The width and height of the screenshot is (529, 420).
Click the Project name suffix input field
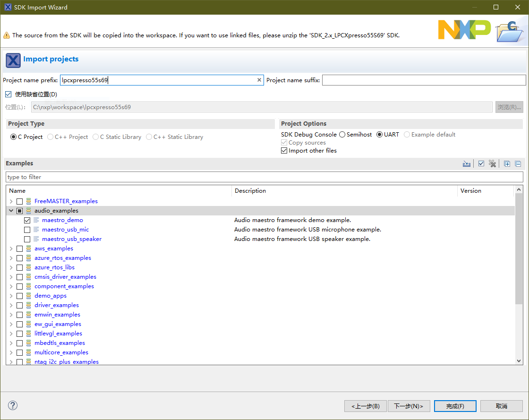coord(424,80)
